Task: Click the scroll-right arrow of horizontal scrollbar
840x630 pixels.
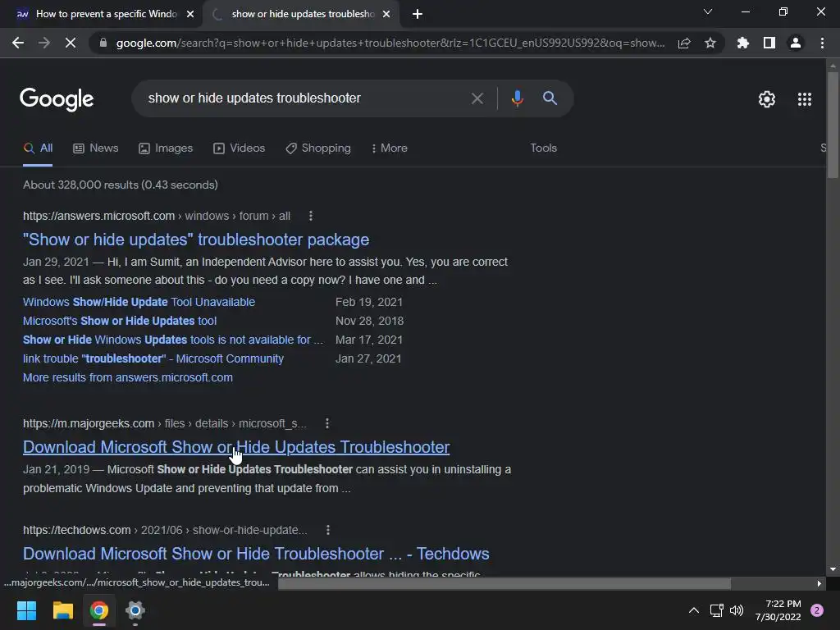Action: 819,583
